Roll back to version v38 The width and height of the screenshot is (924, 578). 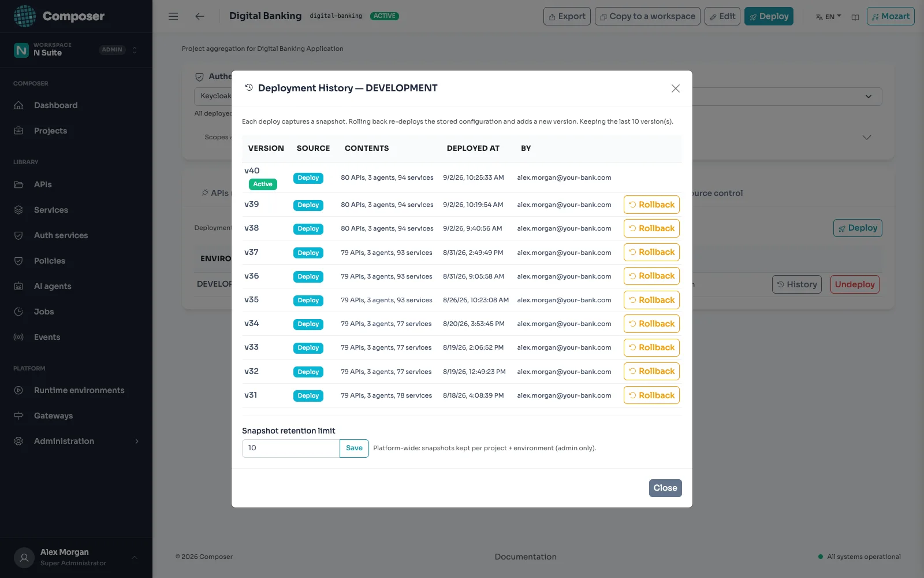coord(651,228)
